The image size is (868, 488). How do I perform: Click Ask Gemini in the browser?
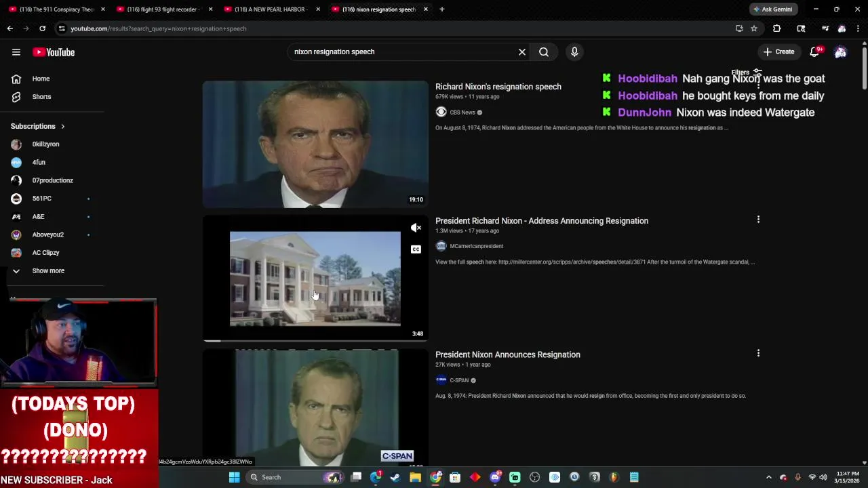pyautogui.click(x=772, y=9)
